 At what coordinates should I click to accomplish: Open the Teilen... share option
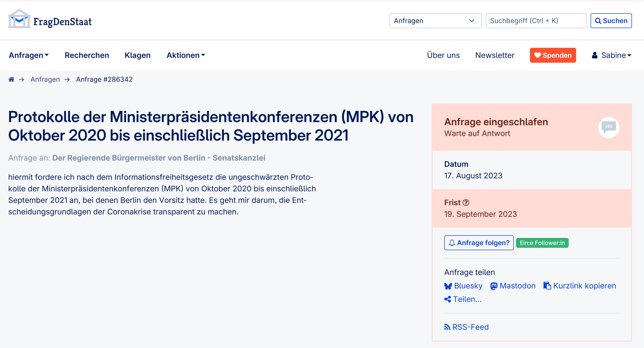click(463, 299)
